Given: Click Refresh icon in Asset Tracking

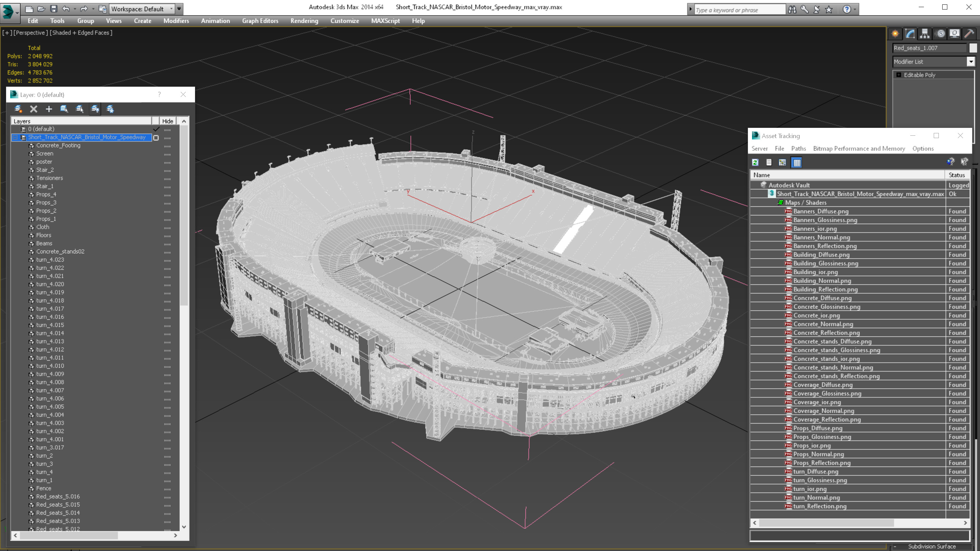Looking at the screenshot, I should [x=755, y=163].
